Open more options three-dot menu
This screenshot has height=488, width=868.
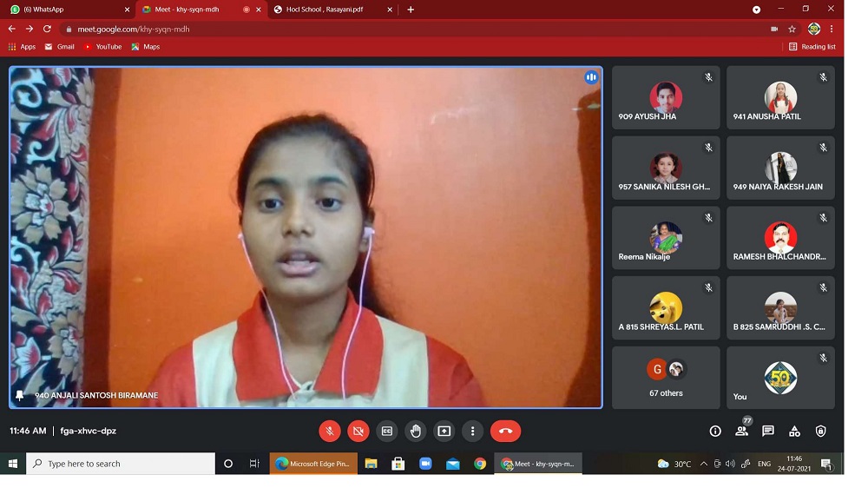472,431
